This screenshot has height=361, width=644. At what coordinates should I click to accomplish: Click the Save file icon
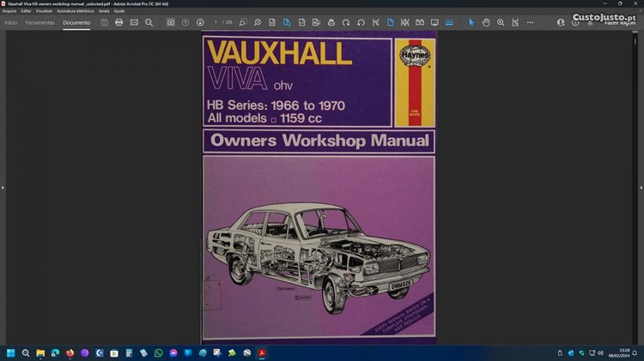(x=105, y=22)
